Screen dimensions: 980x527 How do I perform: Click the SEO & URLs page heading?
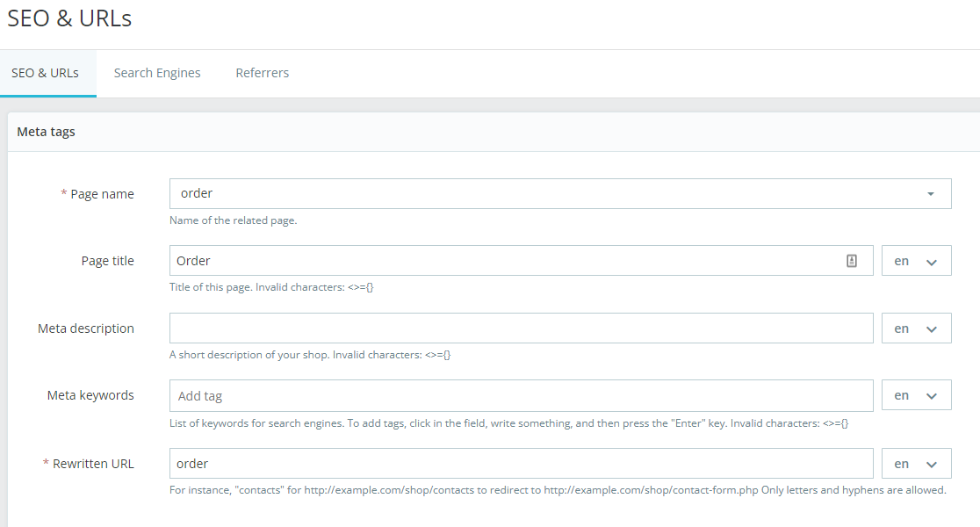click(69, 18)
